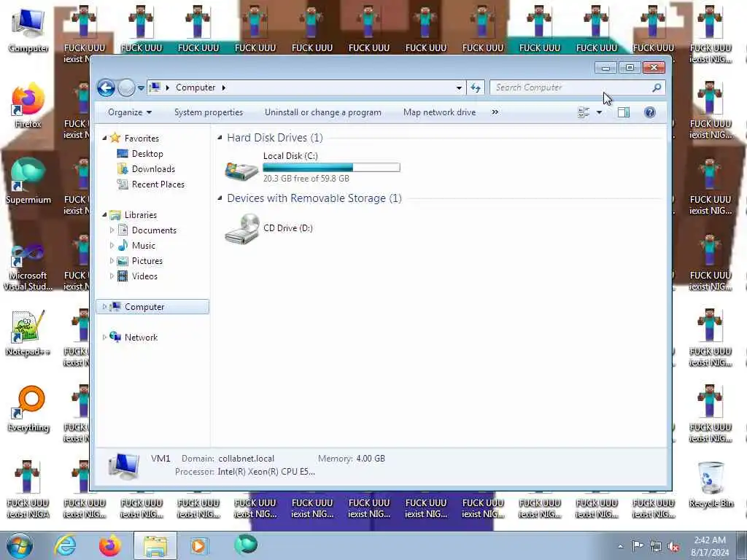
Task: Click the Computer icon in address bar
Action: tap(155, 87)
